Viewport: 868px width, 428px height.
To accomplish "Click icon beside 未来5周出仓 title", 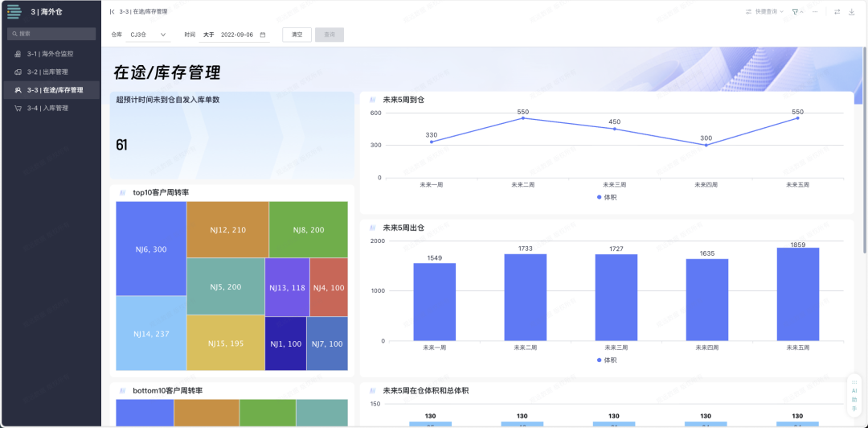I will pyautogui.click(x=373, y=228).
